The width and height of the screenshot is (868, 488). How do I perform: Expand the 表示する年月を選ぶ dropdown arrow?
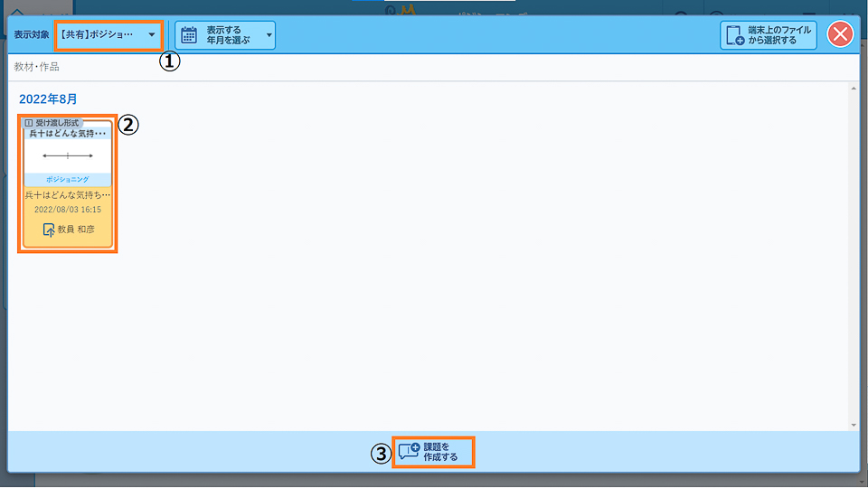(x=269, y=36)
